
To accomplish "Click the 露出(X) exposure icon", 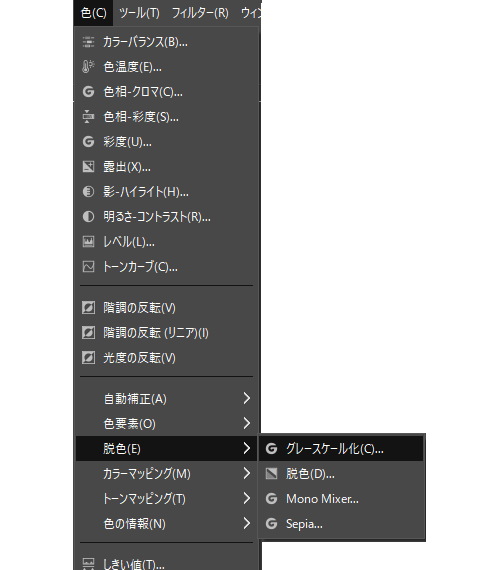I will [88, 166].
